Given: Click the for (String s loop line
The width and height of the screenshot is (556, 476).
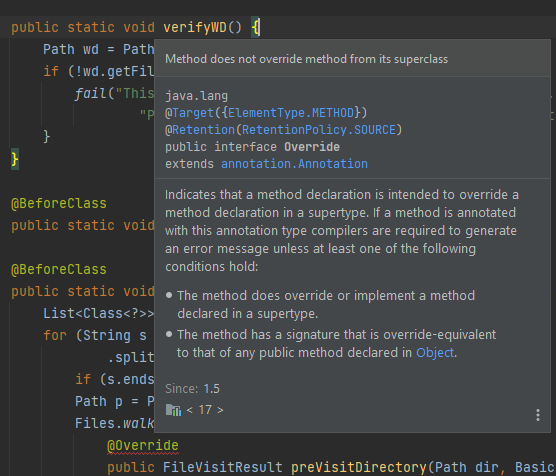Looking at the screenshot, I should [x=95, y=336].
